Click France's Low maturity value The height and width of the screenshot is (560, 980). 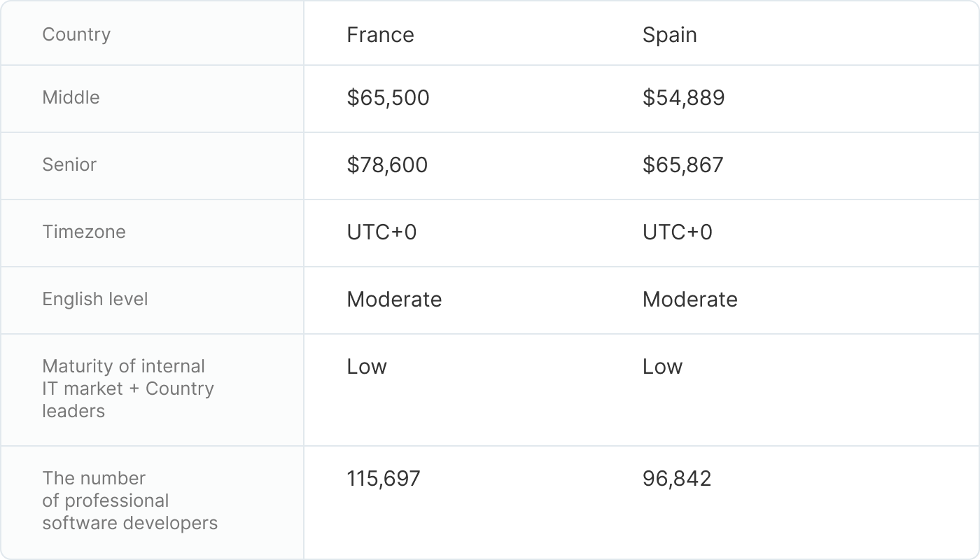point(367,367)
